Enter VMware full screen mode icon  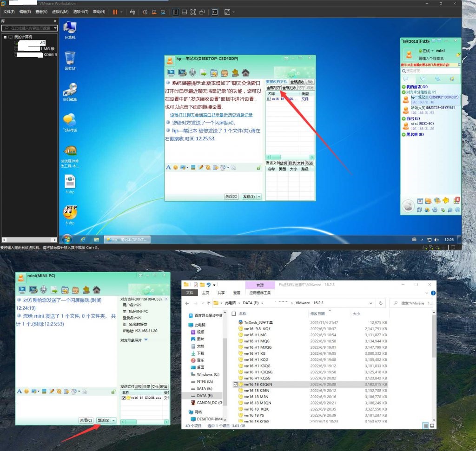click(193, 12)
